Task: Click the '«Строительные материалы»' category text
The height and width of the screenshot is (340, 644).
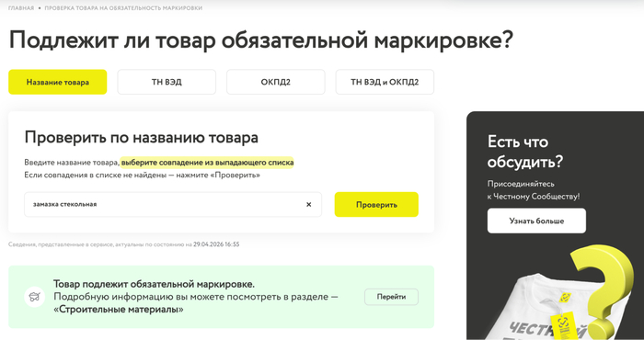Action: tap(119, 310)
